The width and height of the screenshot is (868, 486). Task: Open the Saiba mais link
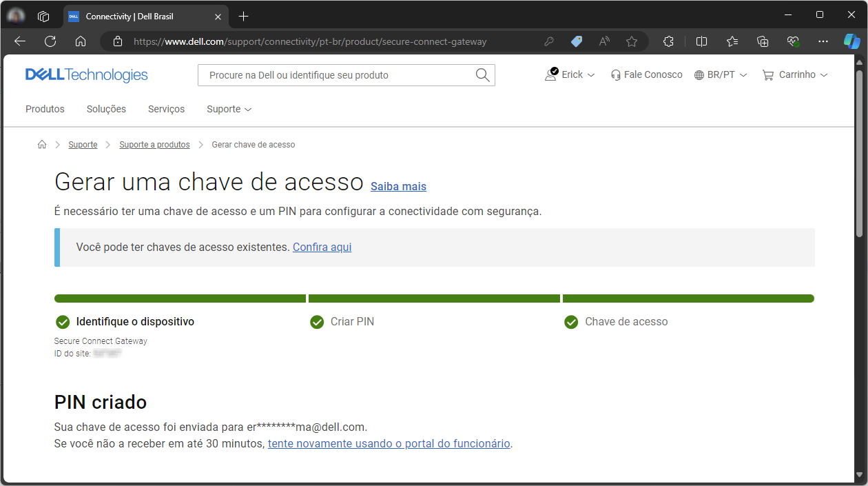(398, 186)
